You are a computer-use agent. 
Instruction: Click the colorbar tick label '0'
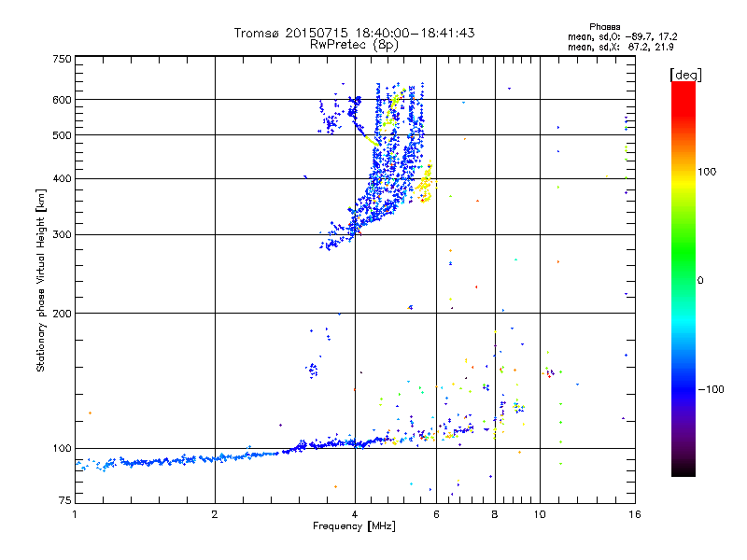click(x=699, y=280)
